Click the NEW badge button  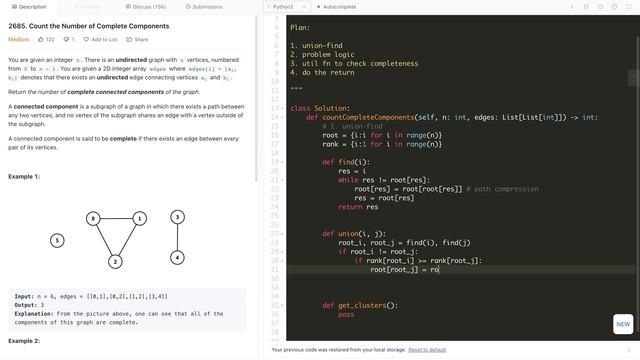(623, 324)
